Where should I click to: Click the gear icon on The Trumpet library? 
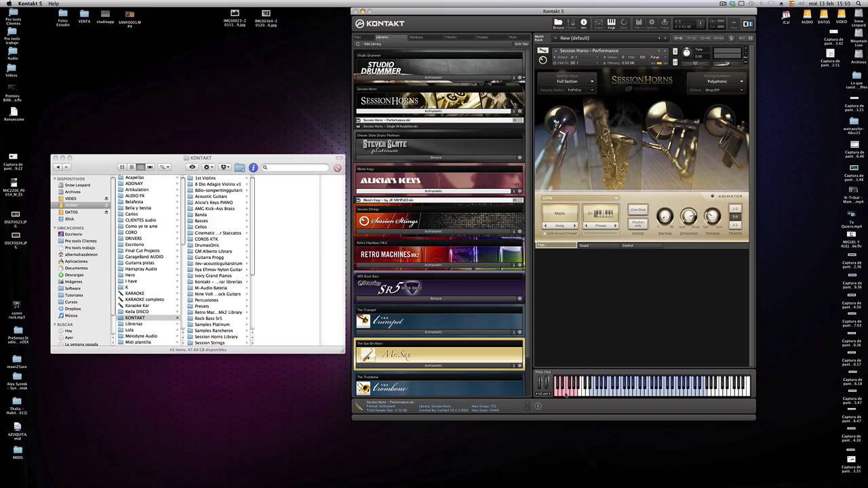click(520, 332)
